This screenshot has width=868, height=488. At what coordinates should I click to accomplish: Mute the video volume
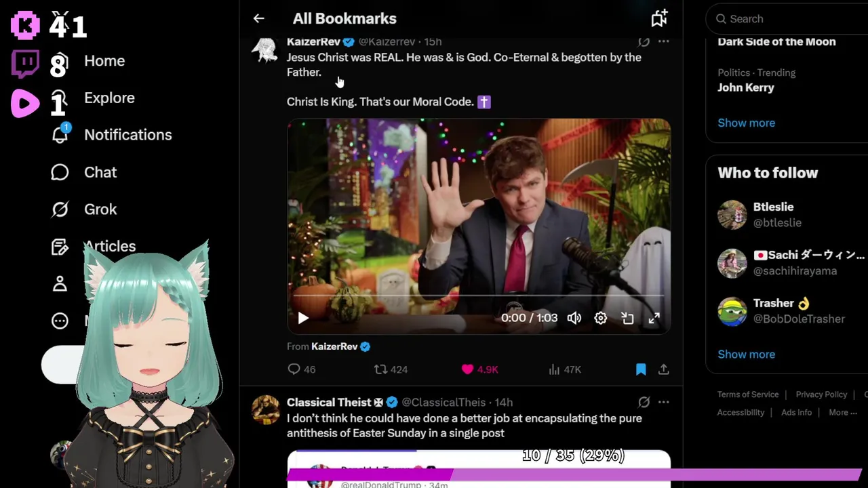tap(574, 318)
